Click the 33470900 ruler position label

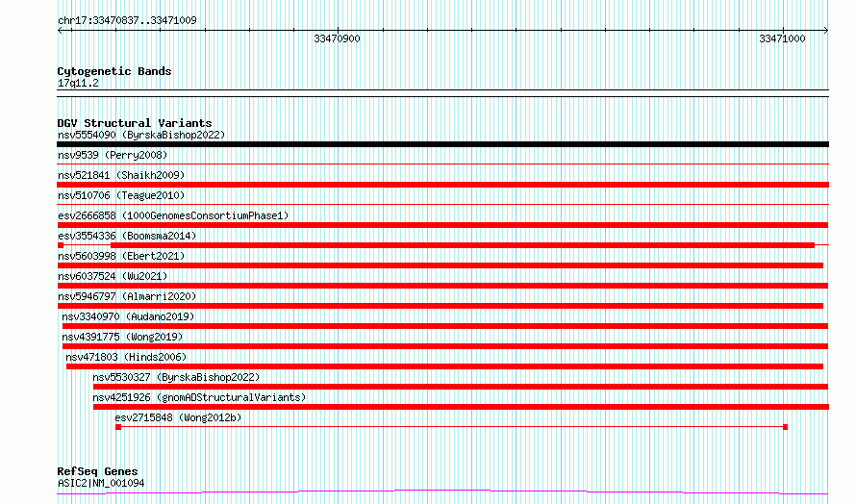pos(337,38)
